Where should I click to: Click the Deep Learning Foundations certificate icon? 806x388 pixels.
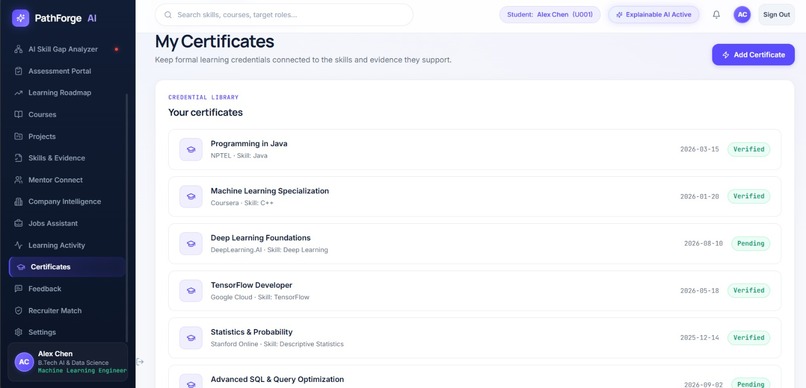tap(191, 244)
